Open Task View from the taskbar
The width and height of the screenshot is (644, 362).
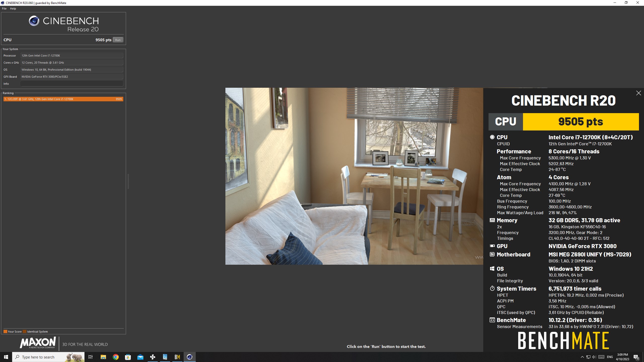(91, 357)
